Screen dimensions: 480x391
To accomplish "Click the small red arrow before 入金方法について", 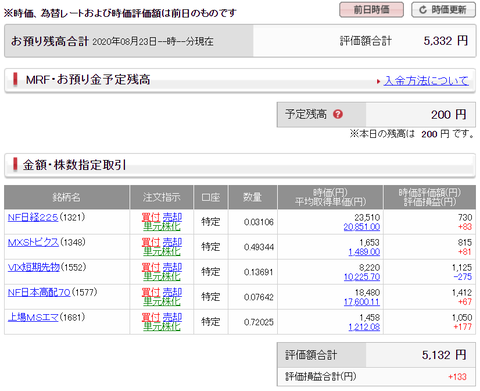I will tap(378, 81).
